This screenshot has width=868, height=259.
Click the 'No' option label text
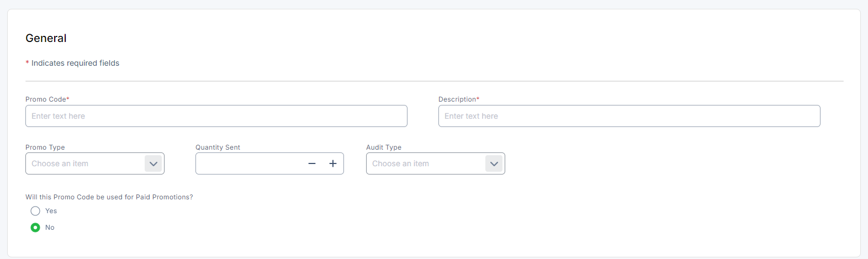(50, 228)
